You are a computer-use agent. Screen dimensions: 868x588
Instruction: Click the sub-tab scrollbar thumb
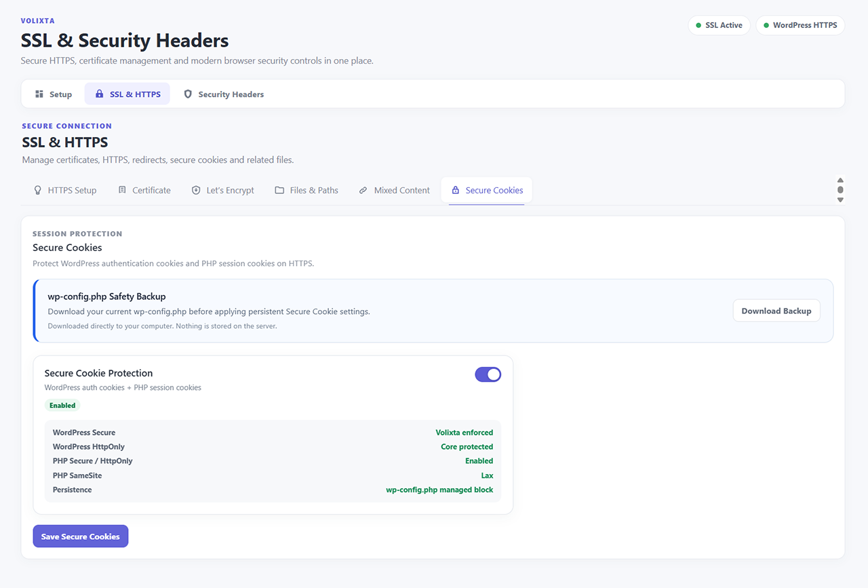(840, 190)
